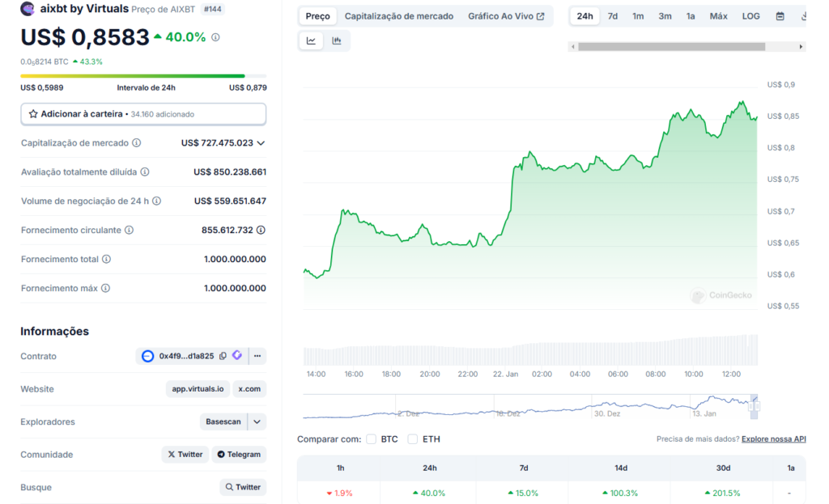The image size is (829, 504).
Task: Open the X Twitter community link
Action: (185, 455)
